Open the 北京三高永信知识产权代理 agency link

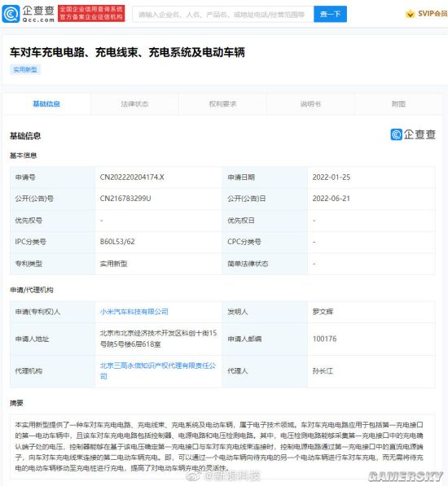[158, 370]
